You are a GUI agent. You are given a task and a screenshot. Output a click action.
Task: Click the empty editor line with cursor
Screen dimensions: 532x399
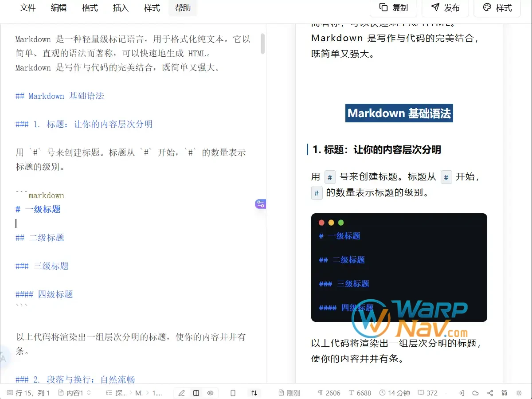click(133, 223)
